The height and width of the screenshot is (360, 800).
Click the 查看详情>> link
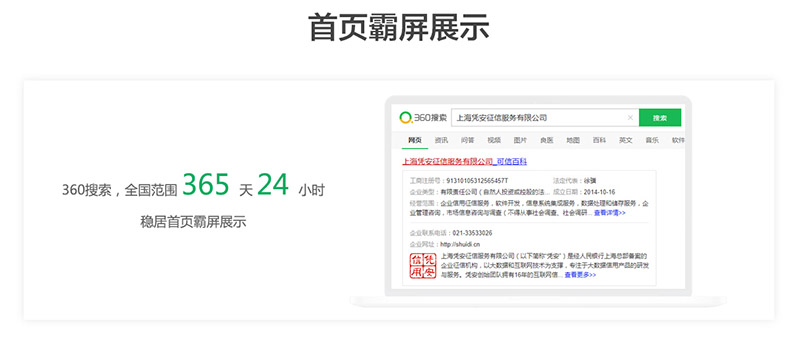609,213
